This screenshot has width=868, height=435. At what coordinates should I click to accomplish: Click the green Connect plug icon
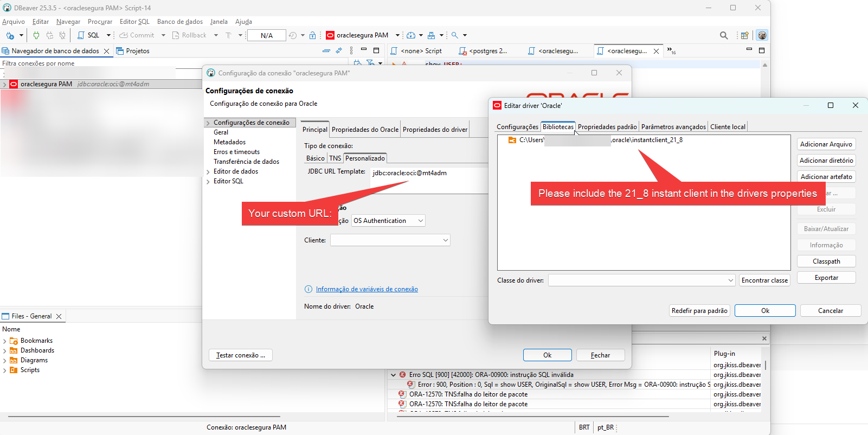point(36,35)
